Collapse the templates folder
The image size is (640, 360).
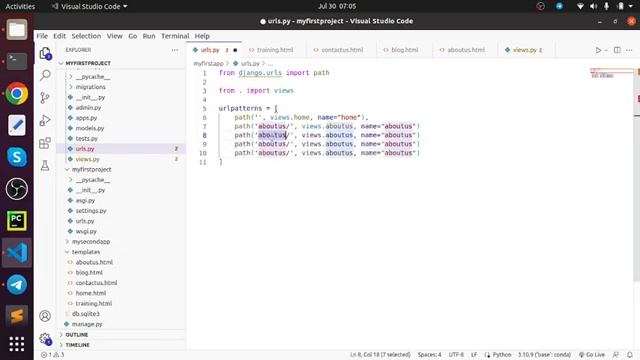click(x=86, y=252)
